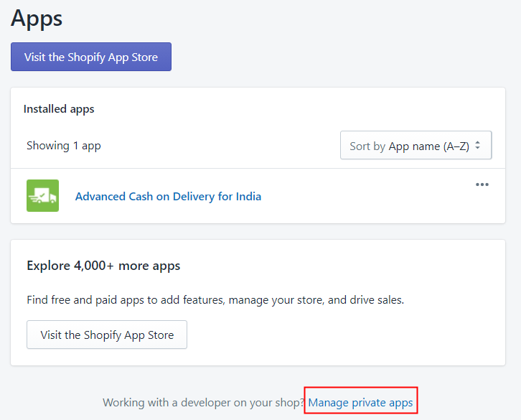
Task: Click the Installed apps heading
Action: click(x=59, y=109)
